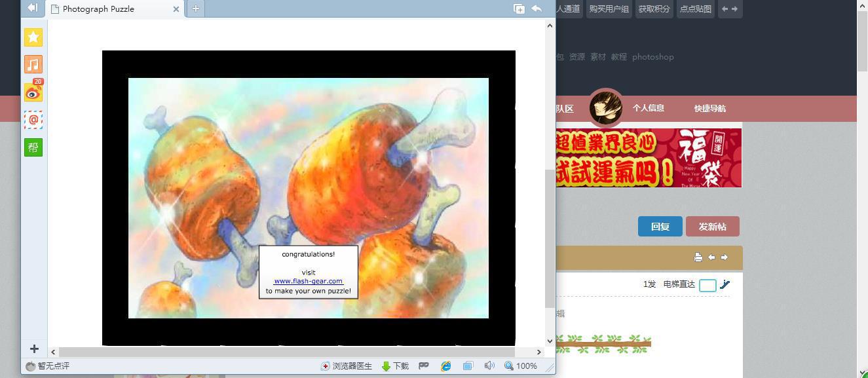Click the horizontal scrollbar of puzzle page

[295, 352]
